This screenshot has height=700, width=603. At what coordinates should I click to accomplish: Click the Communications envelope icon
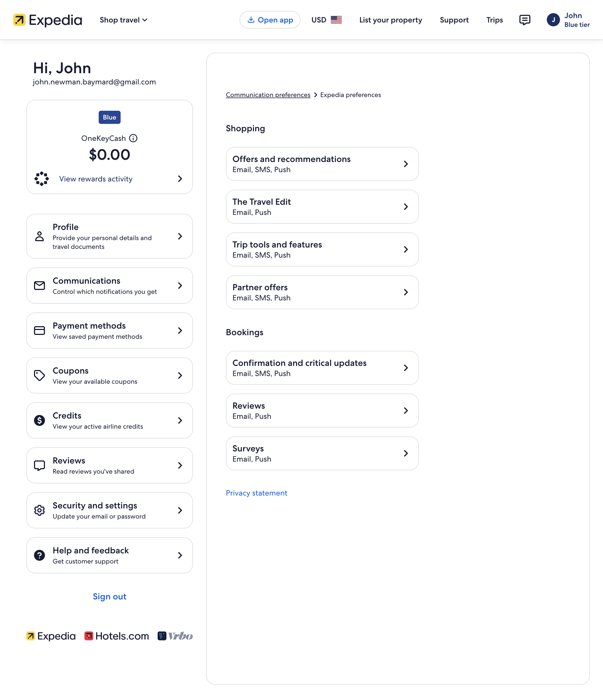pos(39,286)
